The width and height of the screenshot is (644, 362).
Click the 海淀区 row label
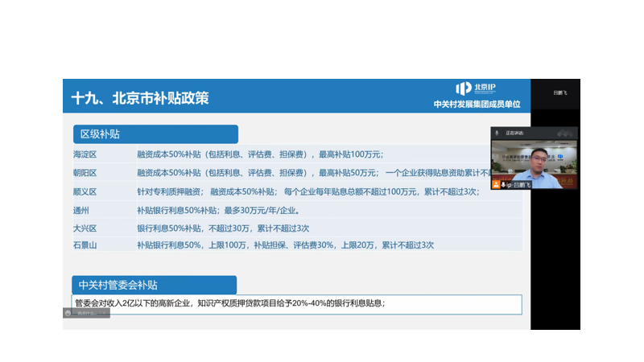pyautogui.click(x=85, y=154)
